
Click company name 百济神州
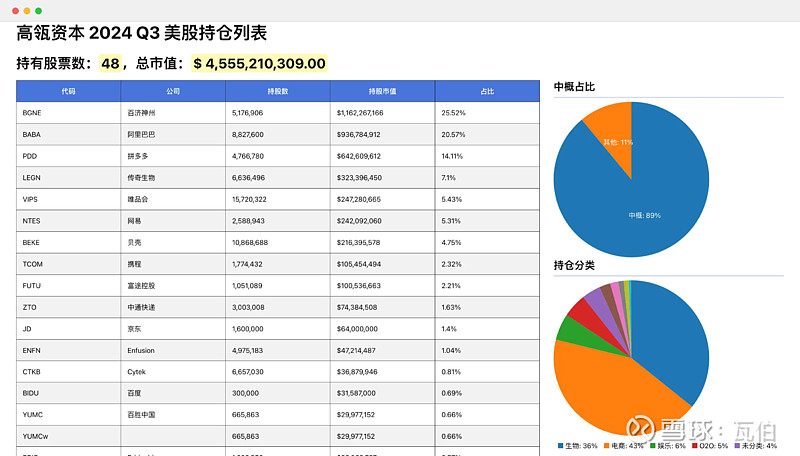(141, 113)
